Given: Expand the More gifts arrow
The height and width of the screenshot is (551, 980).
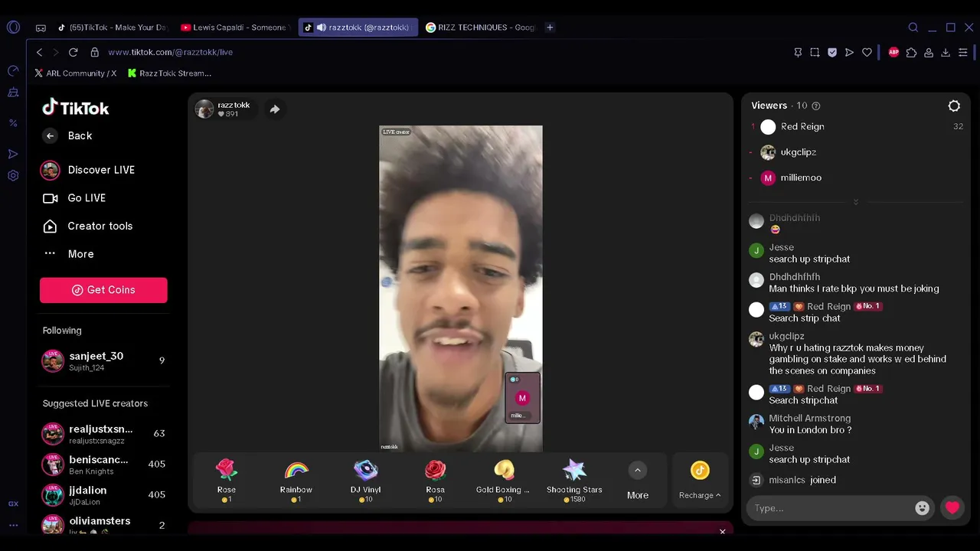Looking at the screenshot, I should [638, 471].
